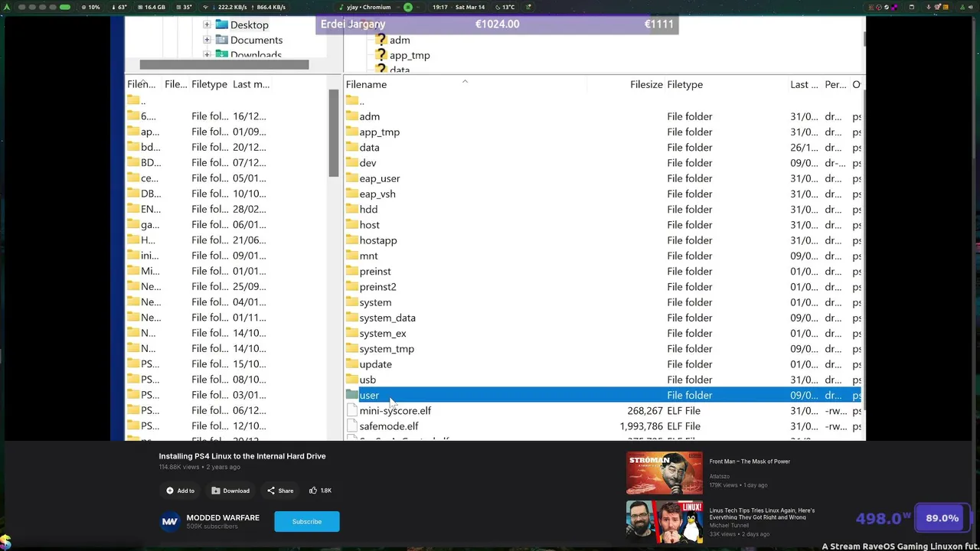Open Front Man – The Mask of Power title
980x551 pixels.
750,461
